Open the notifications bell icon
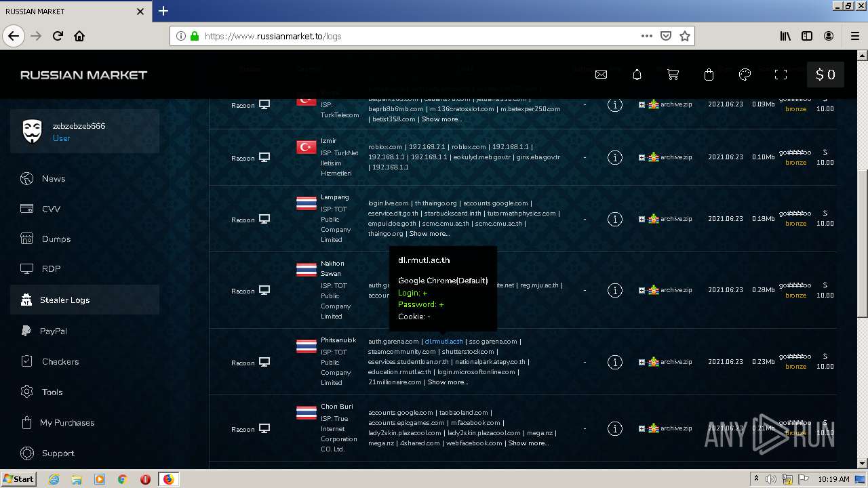Image resolution: width=868 pixels, height=488 pixels. pos(637,75)
